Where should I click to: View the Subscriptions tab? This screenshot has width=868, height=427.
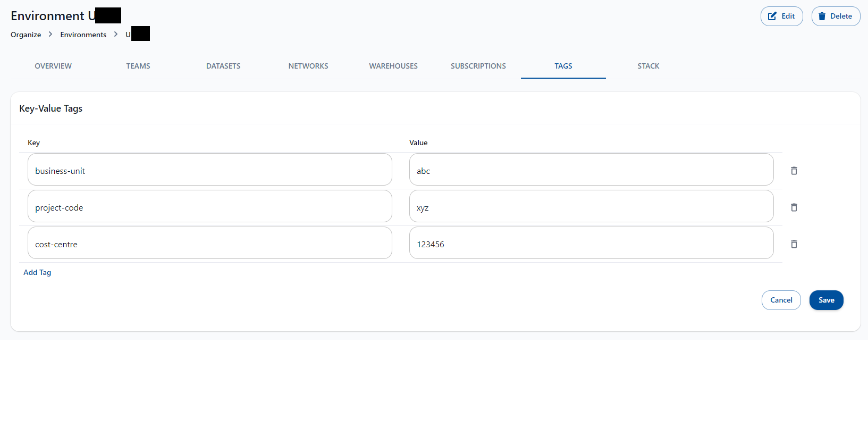(478, 66)
